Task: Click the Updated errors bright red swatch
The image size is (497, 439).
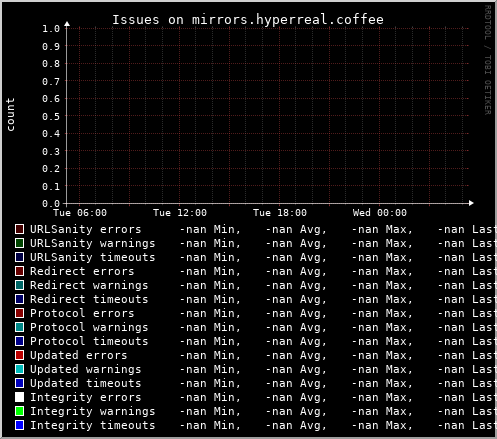Action: point(19,355)
